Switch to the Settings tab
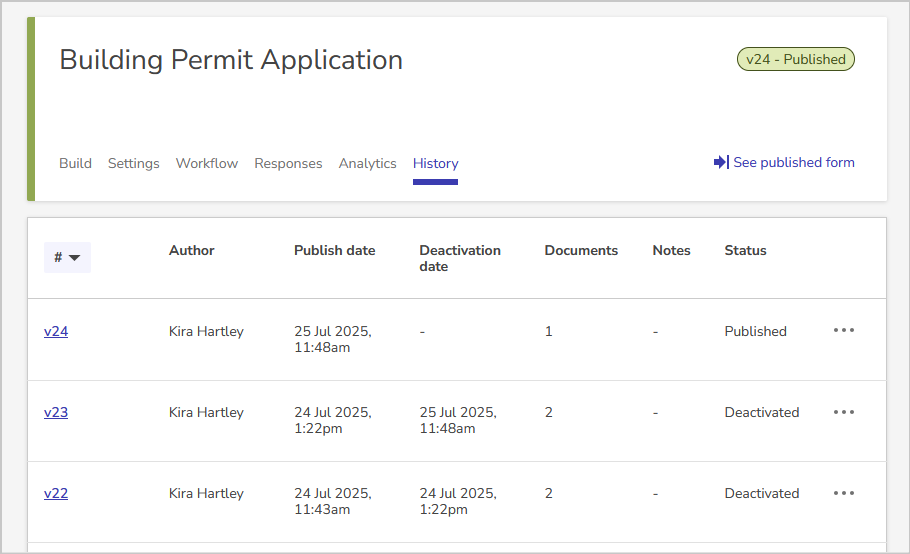910x554 pixels. [133, 164]
